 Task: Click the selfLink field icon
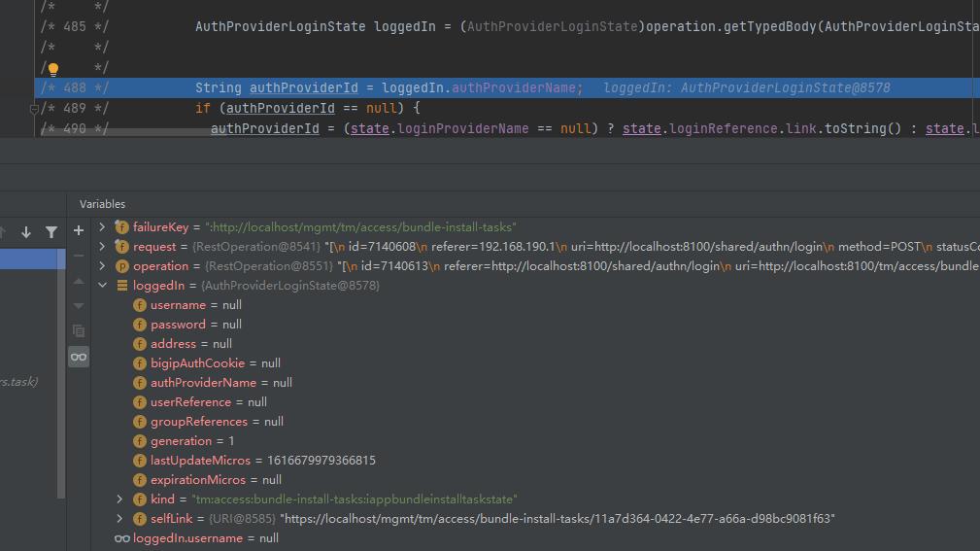139,519
